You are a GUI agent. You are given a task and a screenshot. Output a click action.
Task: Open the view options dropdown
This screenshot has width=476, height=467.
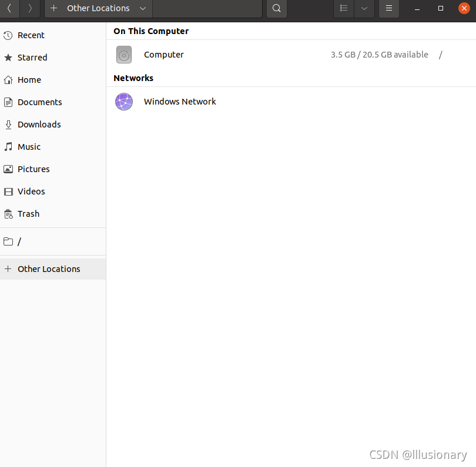[x=364, y=8]
